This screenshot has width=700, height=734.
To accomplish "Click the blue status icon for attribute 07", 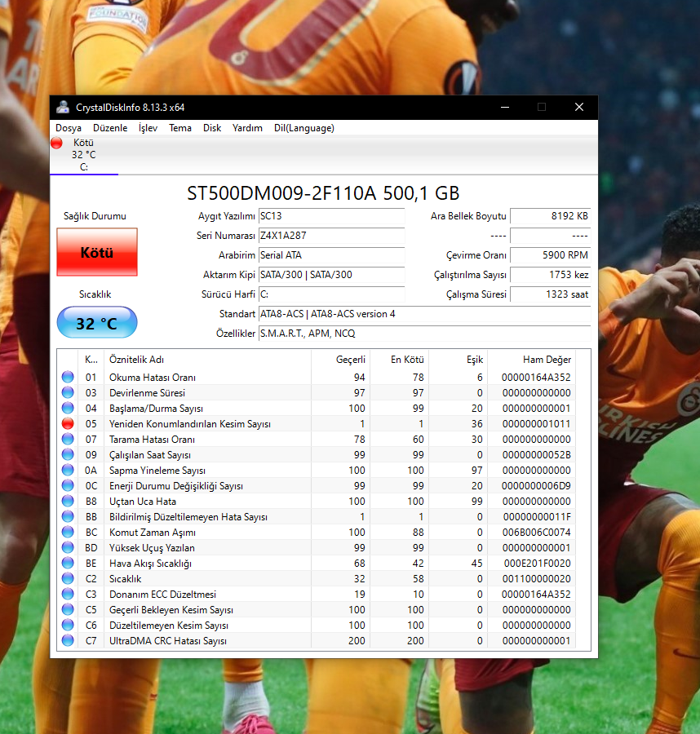I will tap(68, 439).
